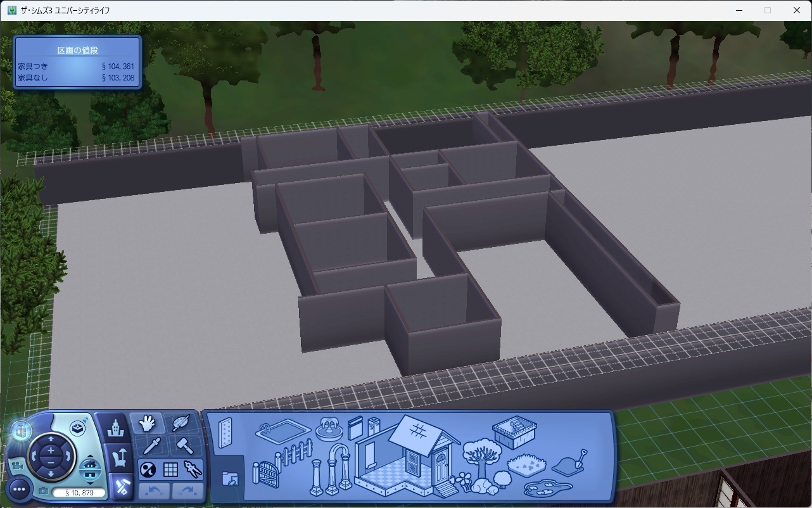
Task: Close the Sims 3 game window
Action: point(797,10)
